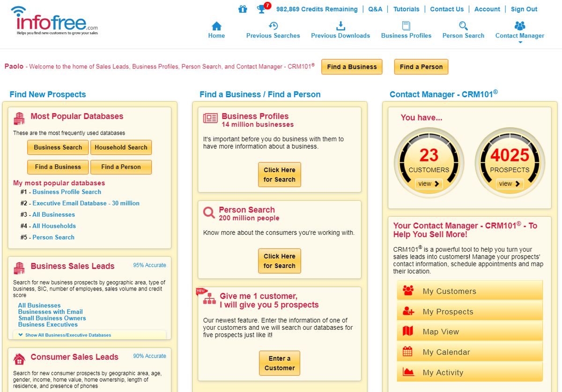Click the Business Sales Leads building icon
Screen dimensions: 562x392
tap(19, 268)
